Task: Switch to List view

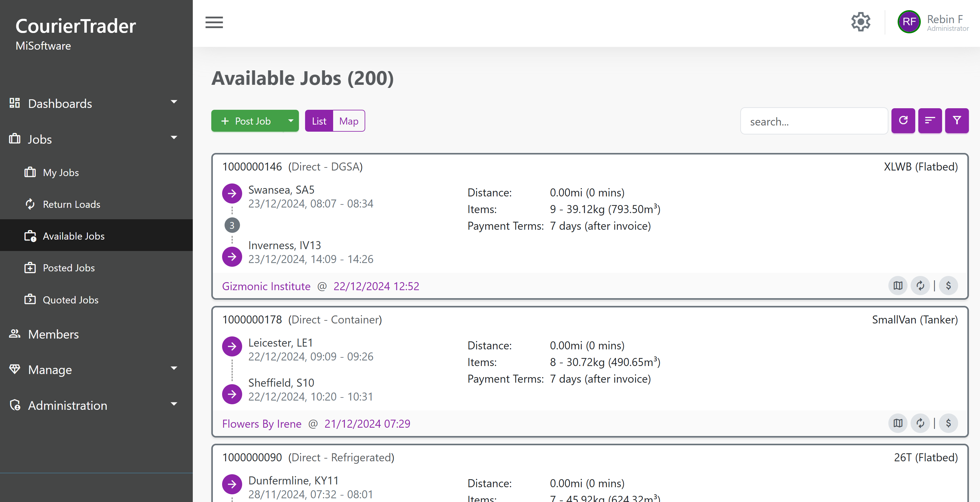Action: [319, 121]
